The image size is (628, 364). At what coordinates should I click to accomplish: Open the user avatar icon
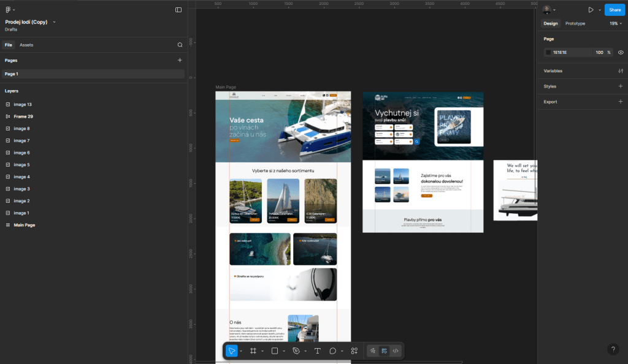546,10
